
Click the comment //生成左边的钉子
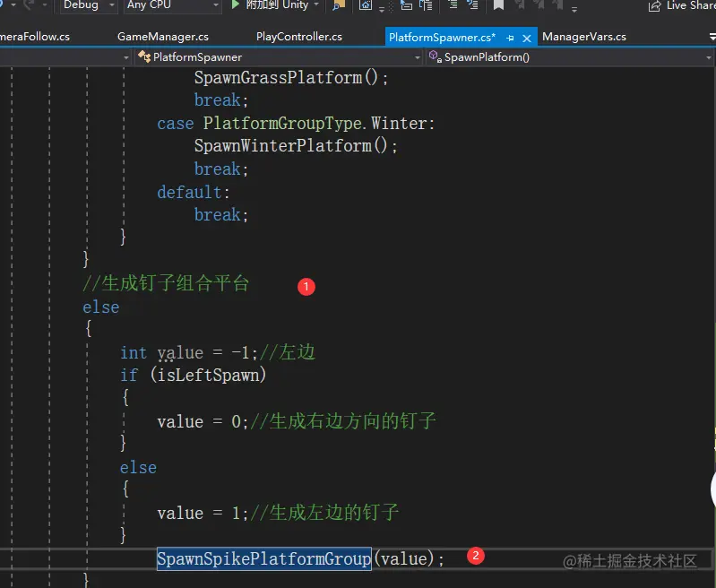pyautogui.click(x=324, y=513)
